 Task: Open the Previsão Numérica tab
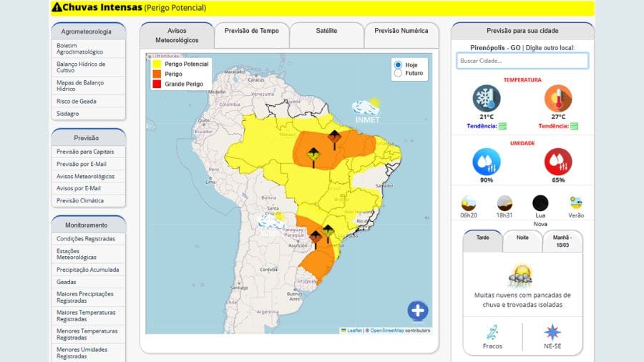click(x=401, y=35)
